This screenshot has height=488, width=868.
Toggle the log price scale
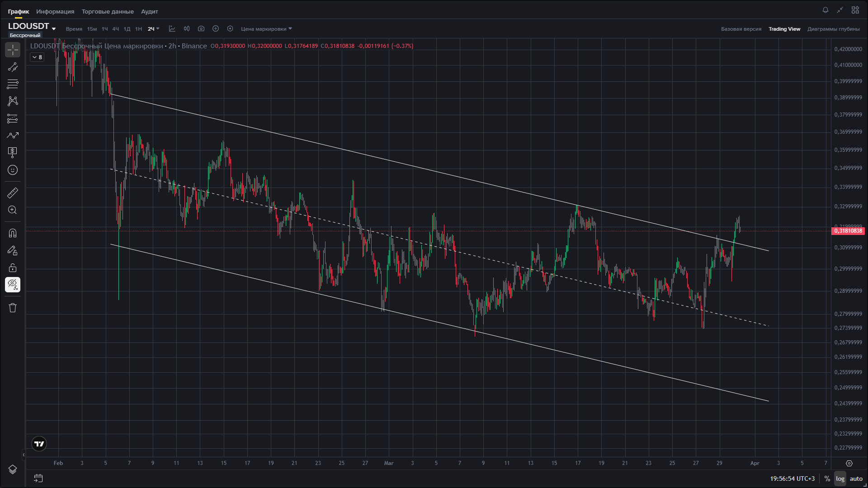840,479
